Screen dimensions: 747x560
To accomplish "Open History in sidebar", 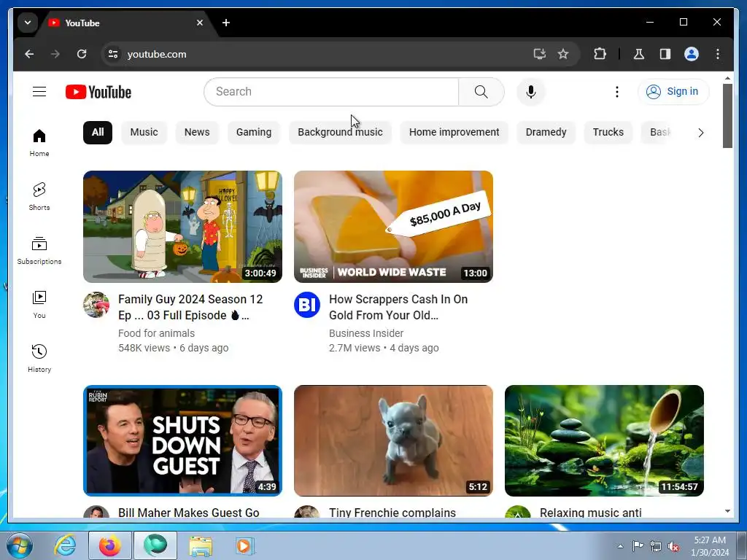I will [x=39, y=358].
